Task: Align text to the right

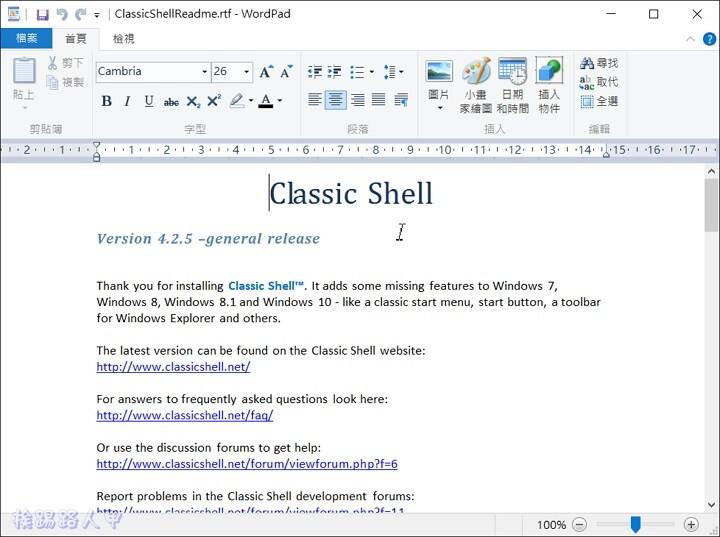Action: point(357,100)
